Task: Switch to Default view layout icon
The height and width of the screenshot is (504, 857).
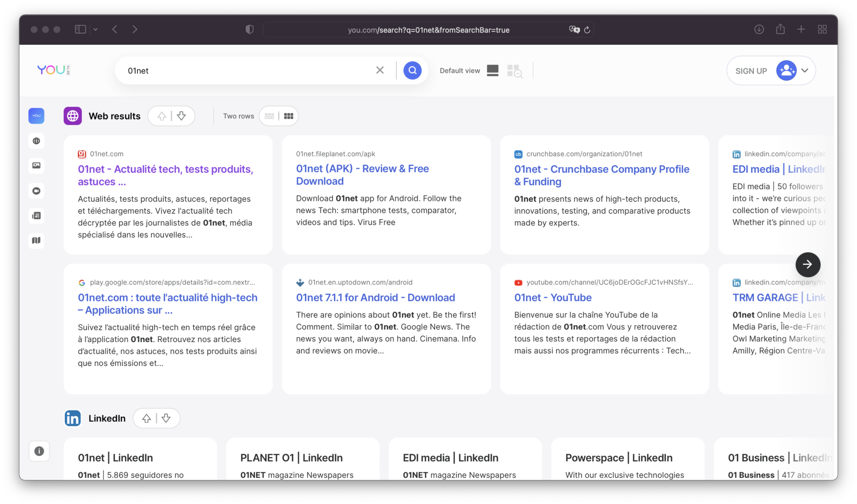Action: (492, 71)
